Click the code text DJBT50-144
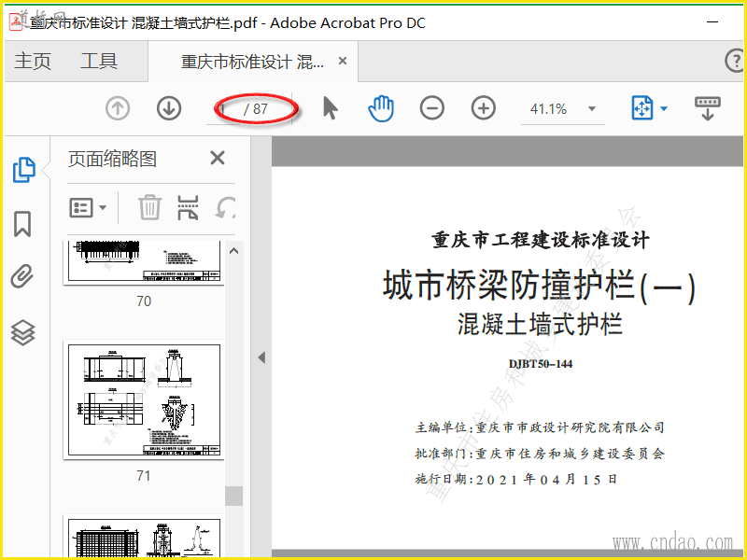The image size is (747, 560). [541, 364]
